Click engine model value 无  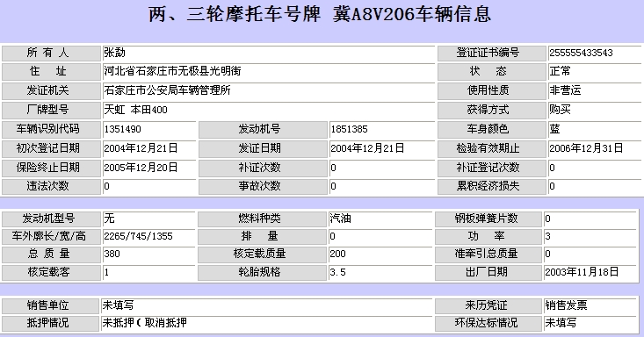point(109,219)
